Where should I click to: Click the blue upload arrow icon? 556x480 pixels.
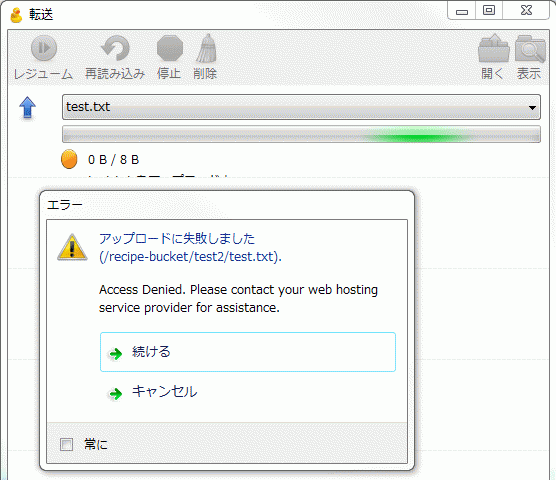[27, 107]
